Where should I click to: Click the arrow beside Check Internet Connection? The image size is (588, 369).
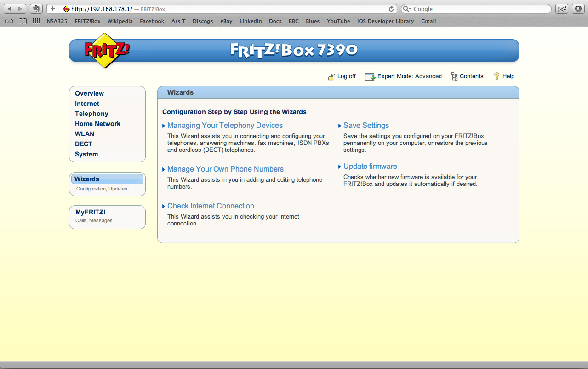(164, 206)
